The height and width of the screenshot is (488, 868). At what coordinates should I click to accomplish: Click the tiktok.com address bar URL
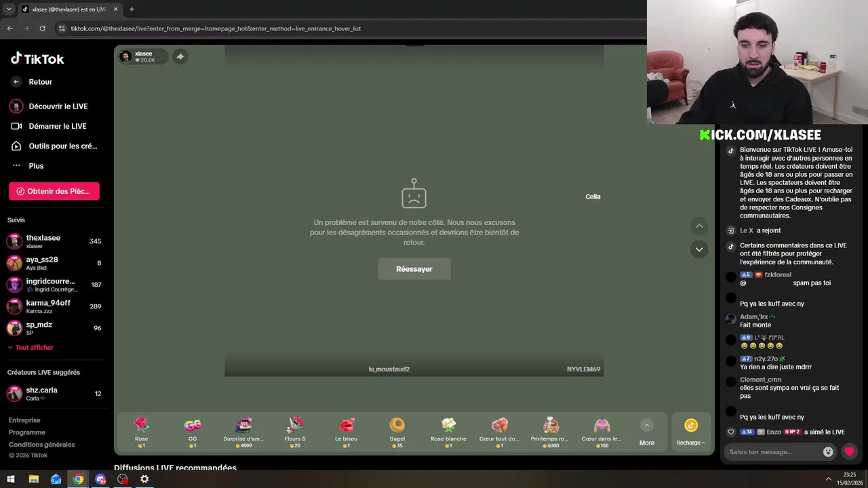(216, 28)
